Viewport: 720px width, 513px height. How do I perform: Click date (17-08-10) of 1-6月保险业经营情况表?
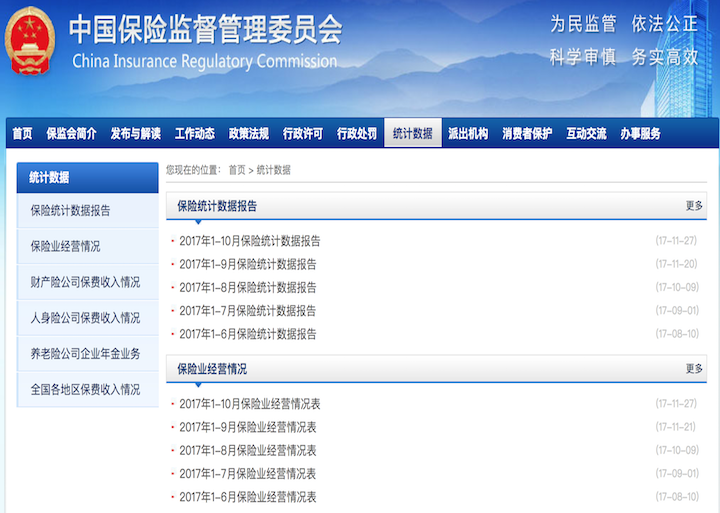[677, 496]
